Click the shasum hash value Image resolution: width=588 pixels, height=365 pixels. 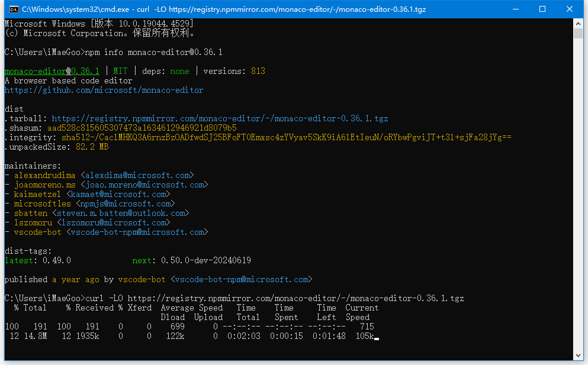tap(142, 128)
